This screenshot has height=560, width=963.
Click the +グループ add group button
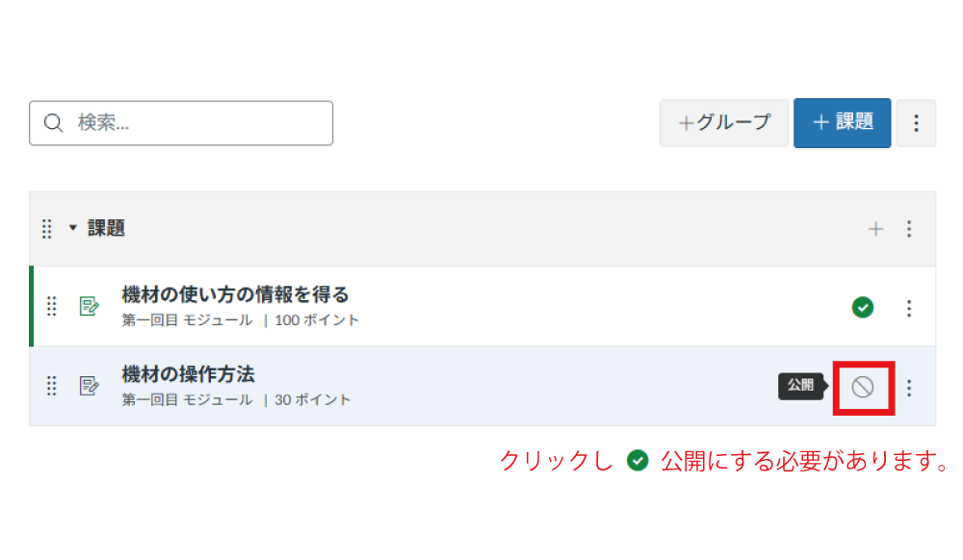(x=724, y=123)
